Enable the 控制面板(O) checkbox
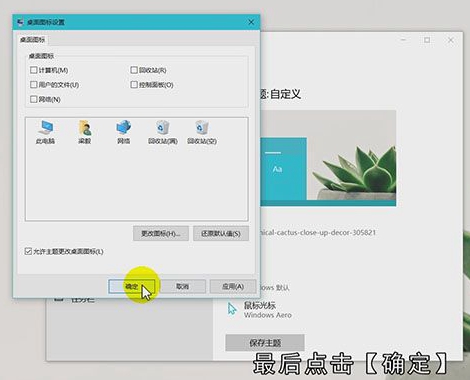The width and height of the screenshot is (470, 380). click(134, 85)
